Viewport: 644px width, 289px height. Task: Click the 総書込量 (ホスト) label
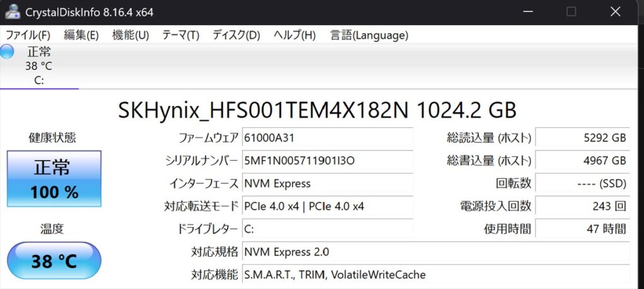point(489,161)
